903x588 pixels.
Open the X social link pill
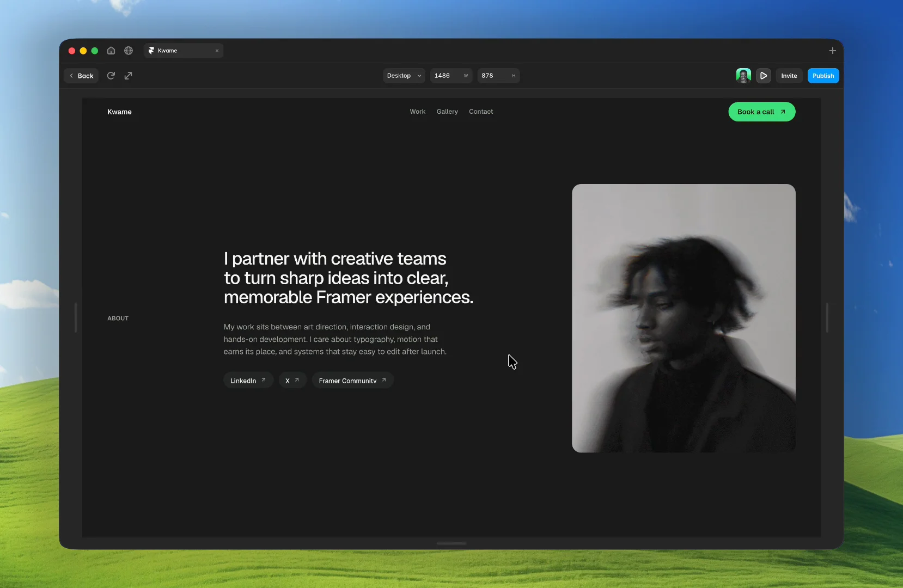(292, 381)
